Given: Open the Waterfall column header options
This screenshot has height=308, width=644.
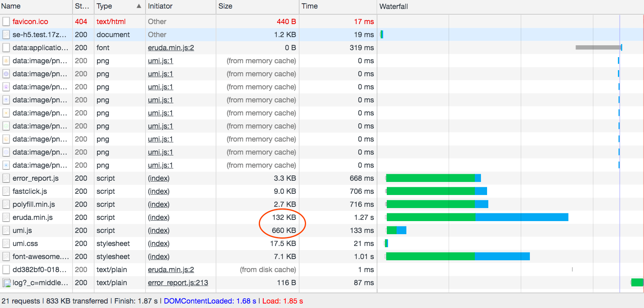Looking at the screenshot, I should (x=510, y=7).
